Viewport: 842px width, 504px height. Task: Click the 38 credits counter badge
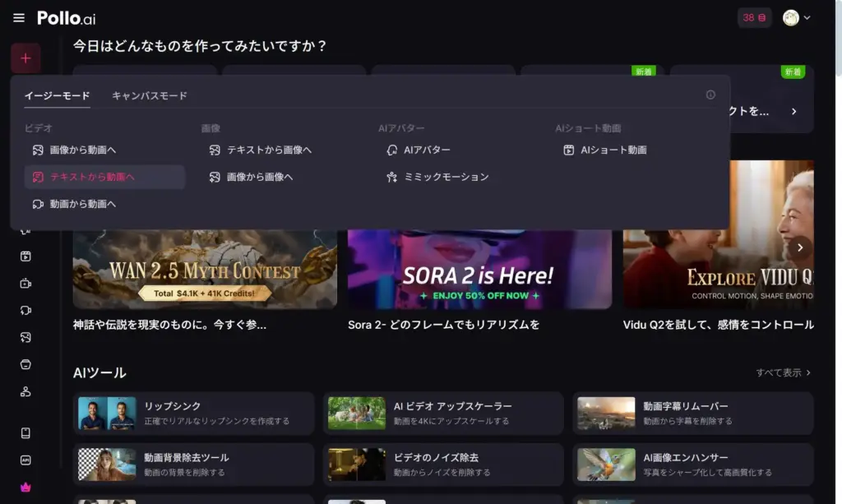point(754,18)
